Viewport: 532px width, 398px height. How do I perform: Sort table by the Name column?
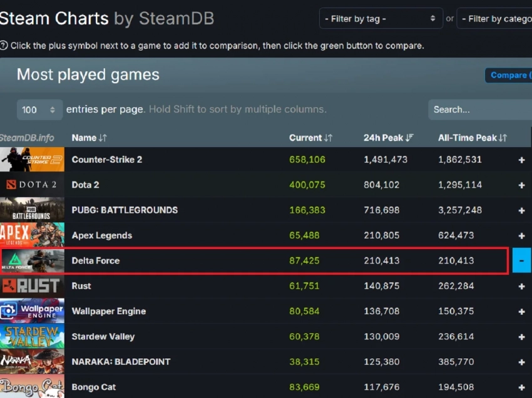(89, 138)
